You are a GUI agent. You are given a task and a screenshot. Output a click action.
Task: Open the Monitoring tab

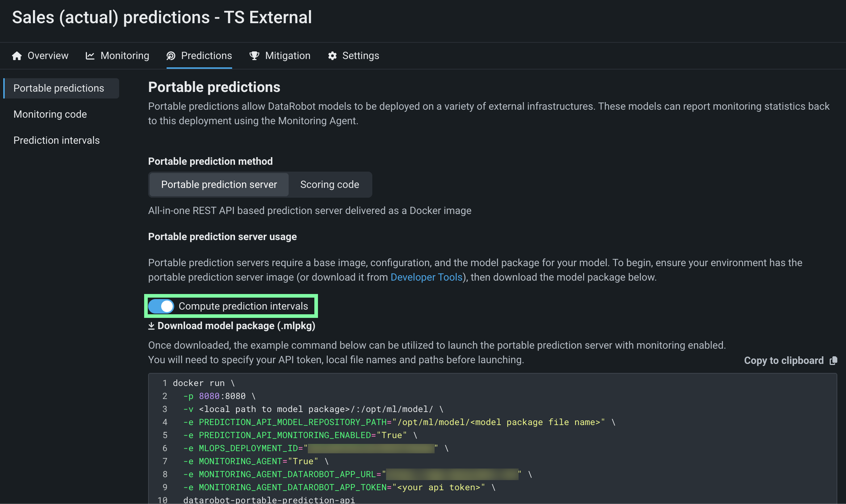pos(125,56)
